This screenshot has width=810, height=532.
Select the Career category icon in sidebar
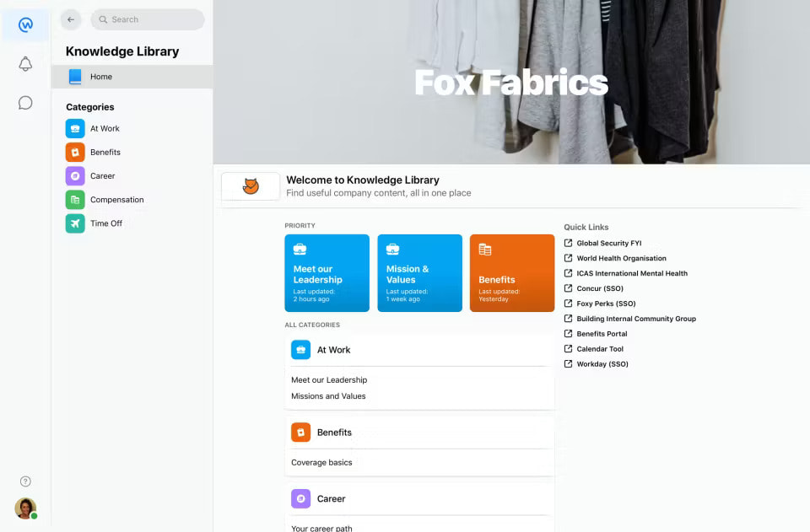coord(74,175)
